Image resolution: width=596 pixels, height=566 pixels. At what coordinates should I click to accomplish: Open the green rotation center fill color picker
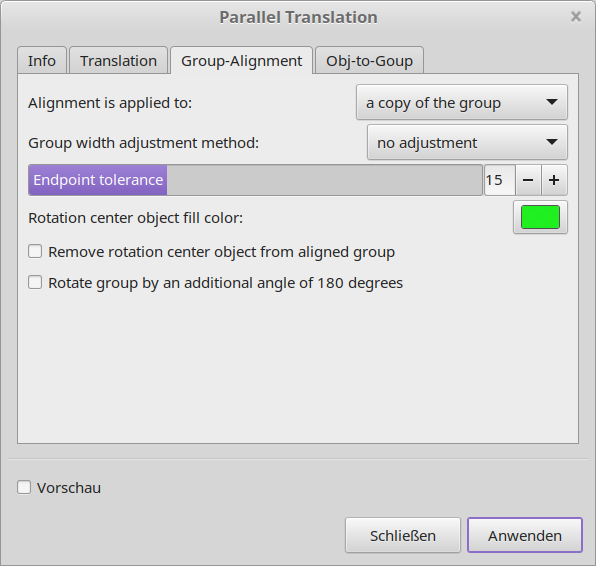pos(540,217)
